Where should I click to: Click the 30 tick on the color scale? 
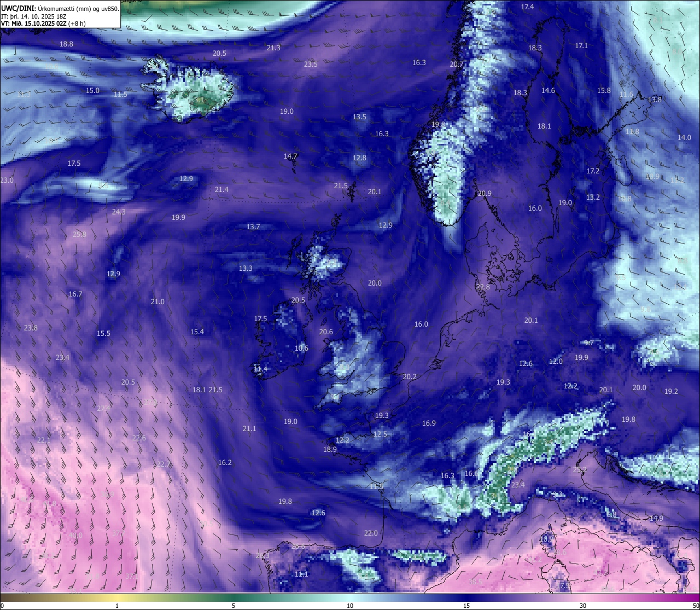(x=583, y=606)
